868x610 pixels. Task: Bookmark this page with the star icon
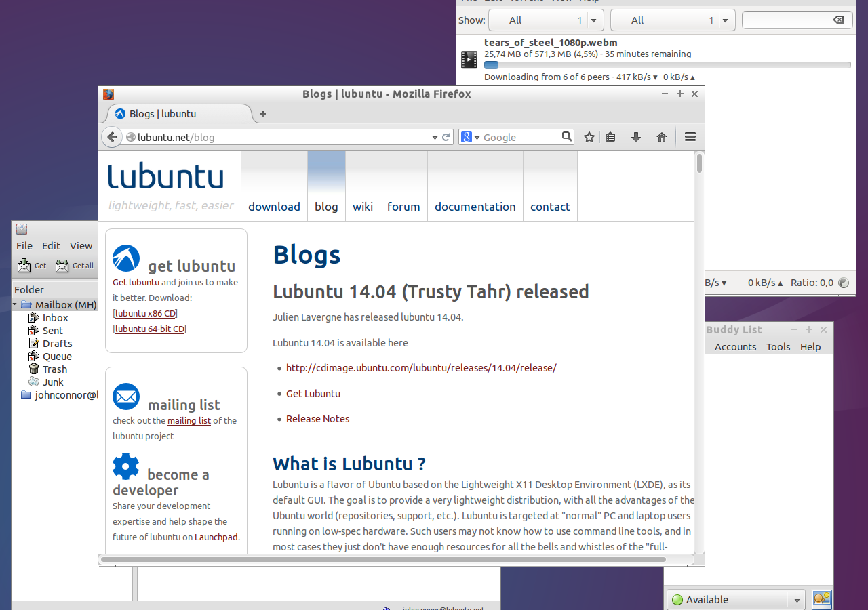(589, 137)
